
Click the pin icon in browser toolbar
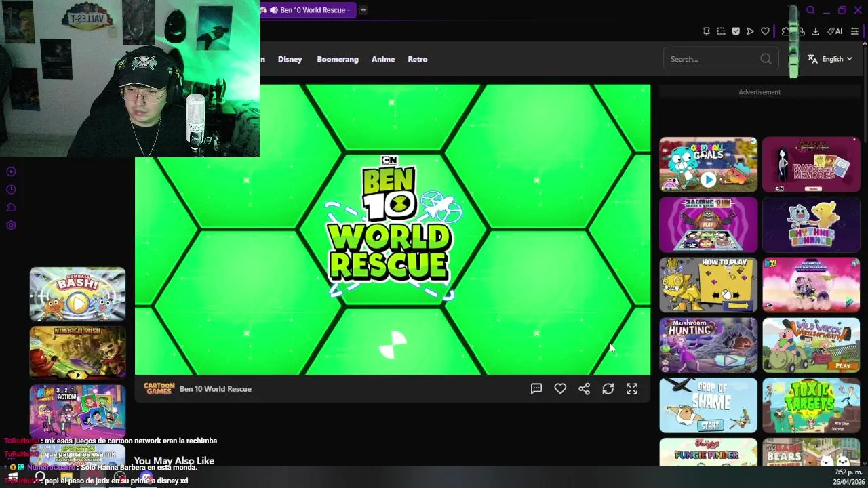pyautogui.click(x=706, y=31)
